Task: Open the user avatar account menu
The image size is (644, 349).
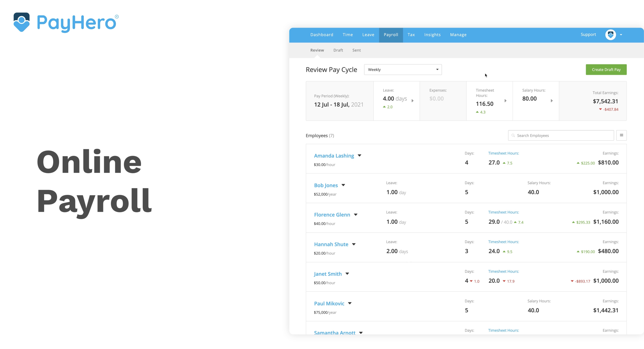Action: pos(610,35)
